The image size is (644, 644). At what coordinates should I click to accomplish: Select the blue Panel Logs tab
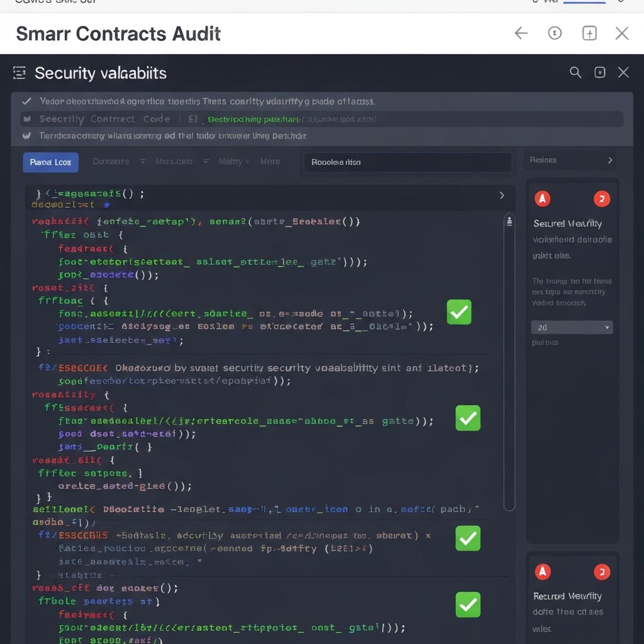51,162
